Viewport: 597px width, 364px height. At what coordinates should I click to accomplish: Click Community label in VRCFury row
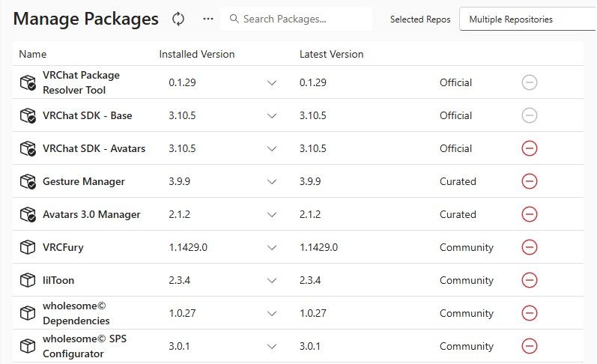click(x=467, y=247)
